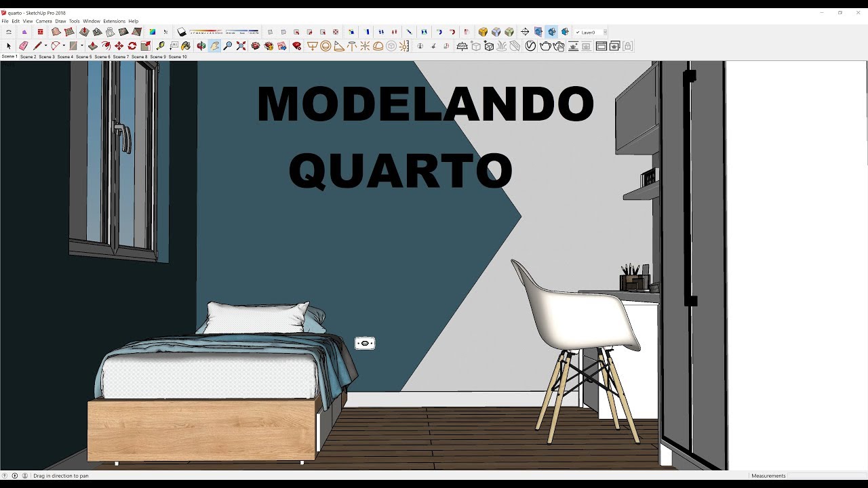The height and width of the screenshot is (488, 868).
Task: Expand the Line tool dropdown arrow
Action: (x=45, y=46)
